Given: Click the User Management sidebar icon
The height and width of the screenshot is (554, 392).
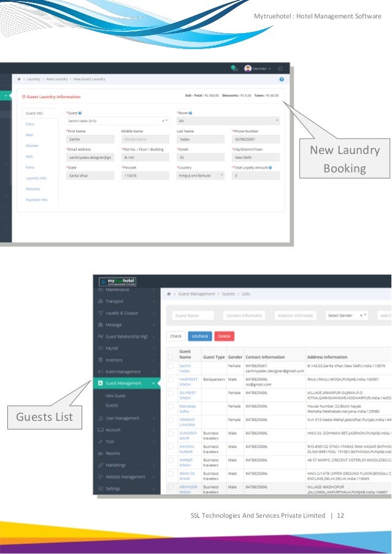Looking at the screenshot, I should [100, 418].
